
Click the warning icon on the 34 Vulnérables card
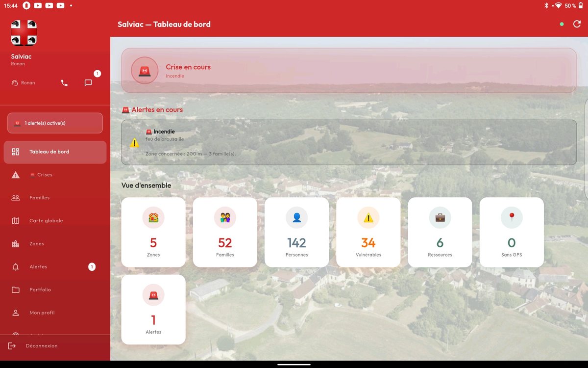pos(368,217)
